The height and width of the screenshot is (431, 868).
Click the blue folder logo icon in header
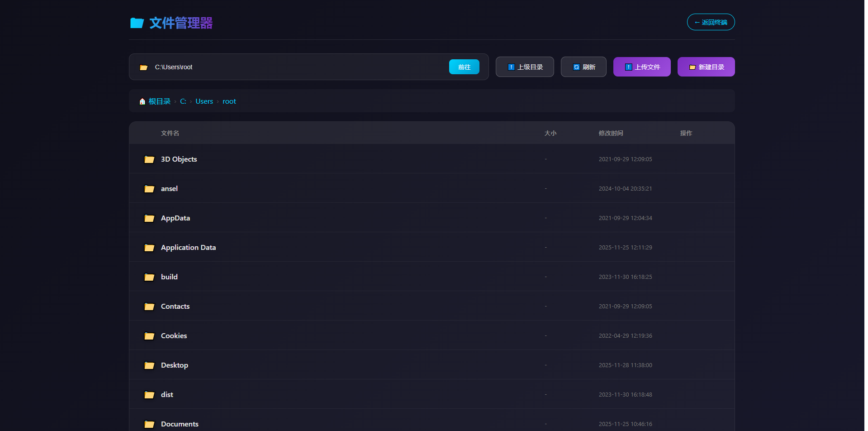pyautogui.click(x=137, y=23)
